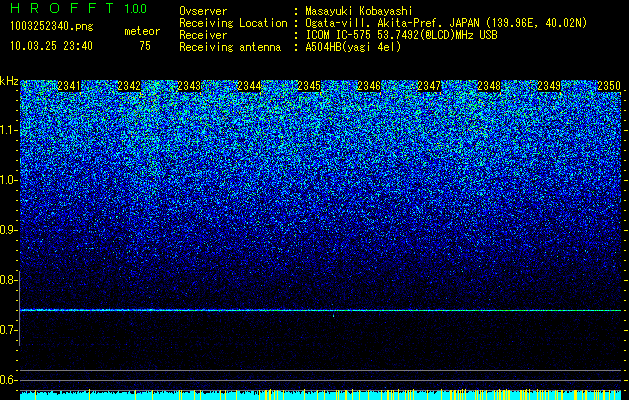Click the small meteor echo dot below carrier line
The height and width of the screenshot is (400, 629).
point(333,316)
